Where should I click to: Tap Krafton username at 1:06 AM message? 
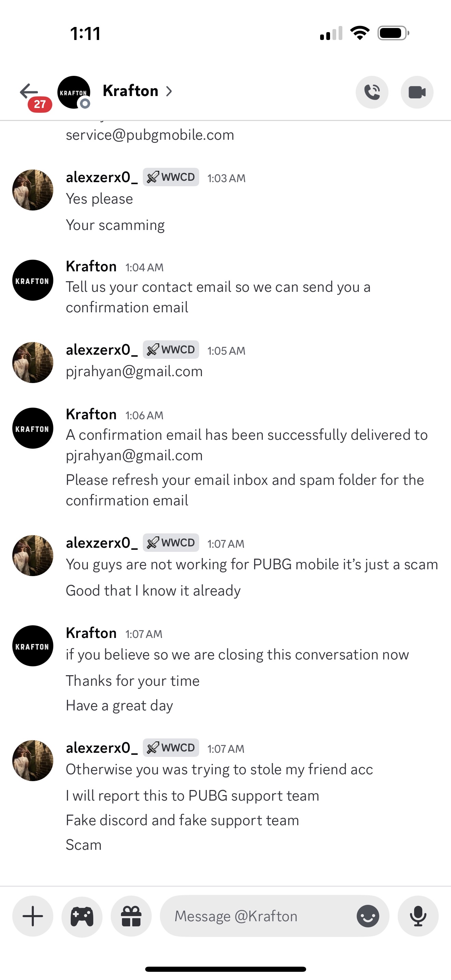pyautogui.click(x=91, y=414)
